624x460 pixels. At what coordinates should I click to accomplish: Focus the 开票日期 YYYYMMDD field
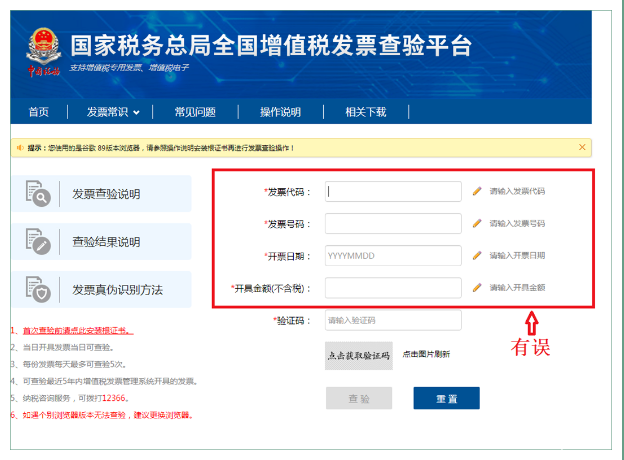point(393,255)
